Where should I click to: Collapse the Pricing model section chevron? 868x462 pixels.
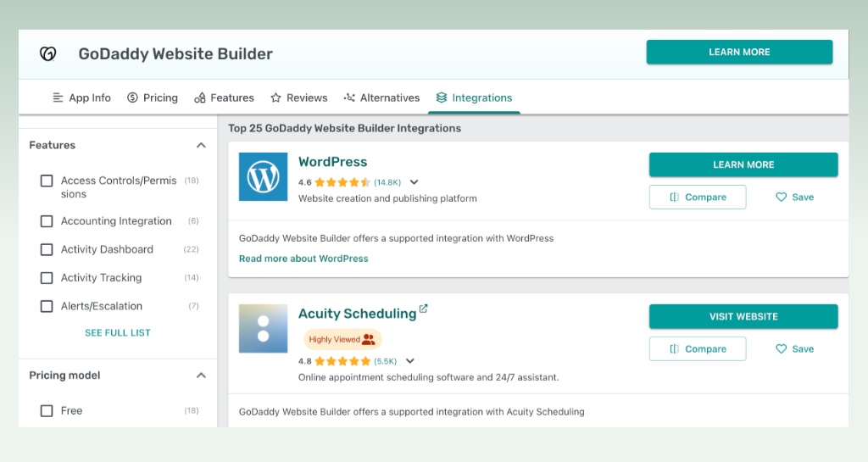point(201,376)
